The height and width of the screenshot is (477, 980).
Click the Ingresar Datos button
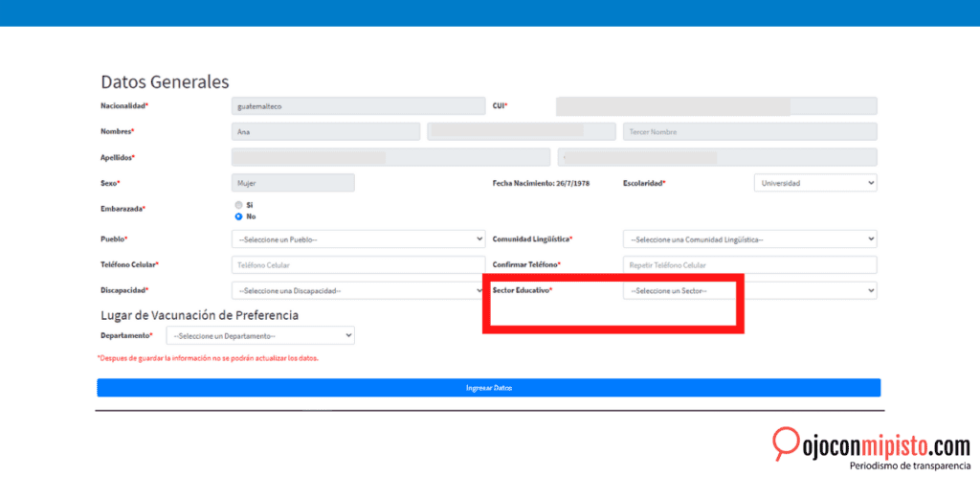488,388
